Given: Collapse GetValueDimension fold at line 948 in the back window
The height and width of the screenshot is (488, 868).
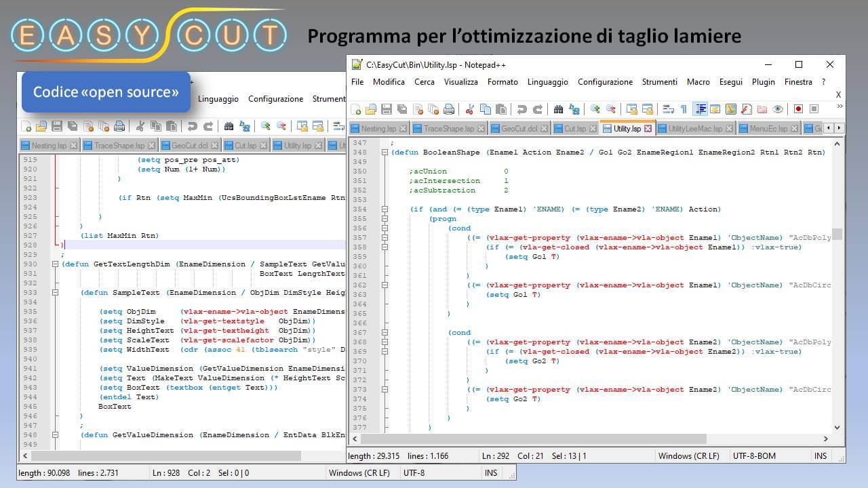Looking at the screenshot, I should click(x=56, y=435).
